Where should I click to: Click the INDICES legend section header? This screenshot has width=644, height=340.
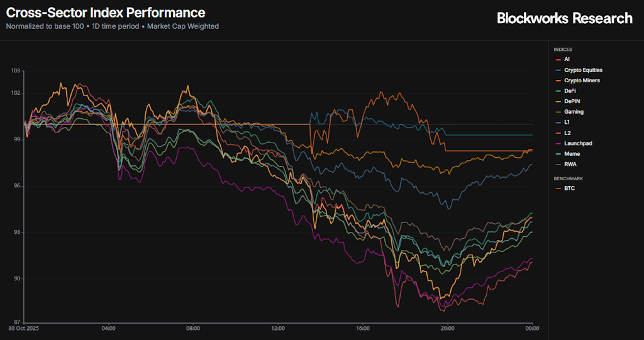pyautogui.click(x=563, y=49)
